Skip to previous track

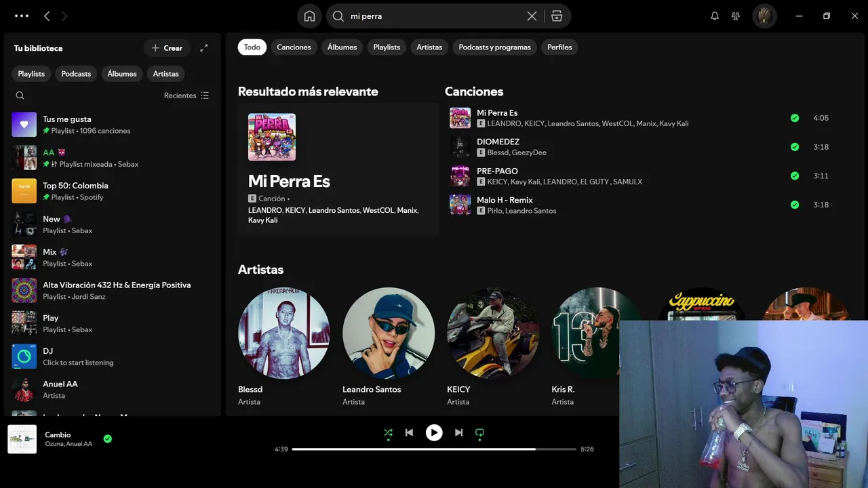(409, 432)
